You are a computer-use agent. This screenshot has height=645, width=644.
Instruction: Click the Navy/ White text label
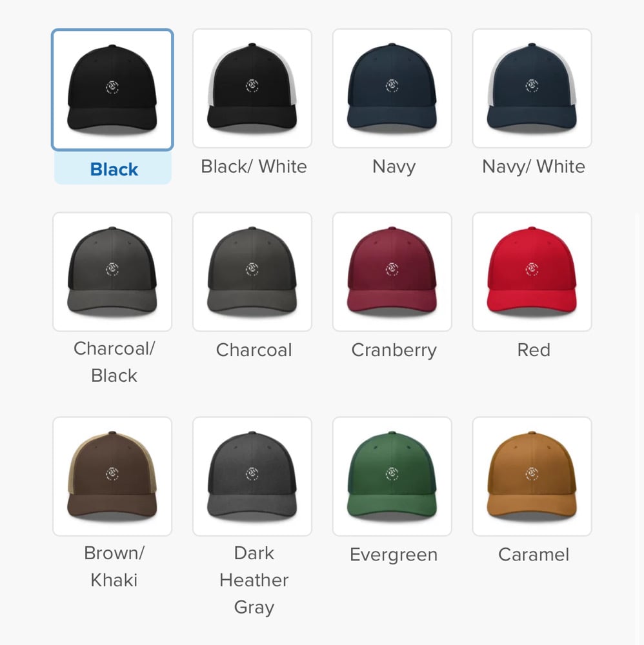click(x=534, y=166)
